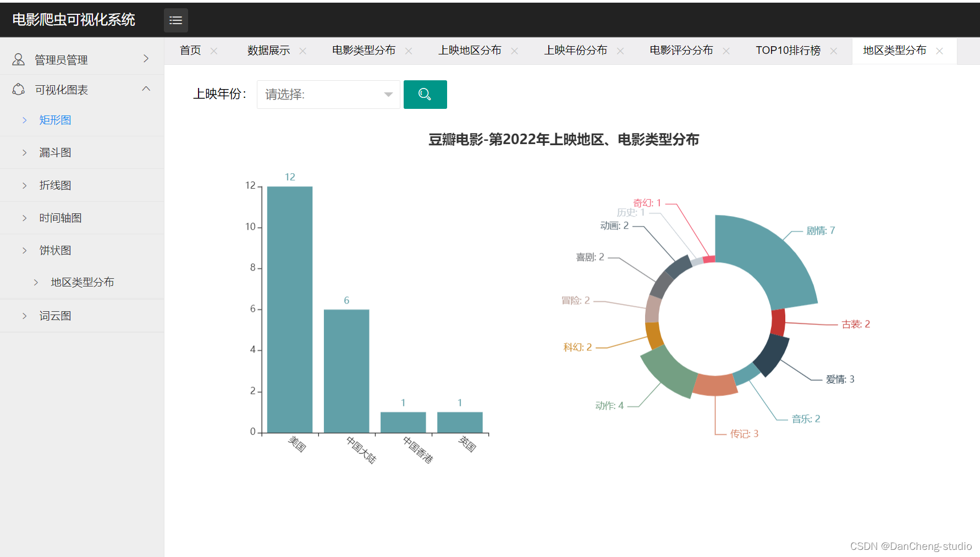Click 可视化图表 menu label
Image resolution: width=980 pixels, height=557 pixels.
point(61,90)
